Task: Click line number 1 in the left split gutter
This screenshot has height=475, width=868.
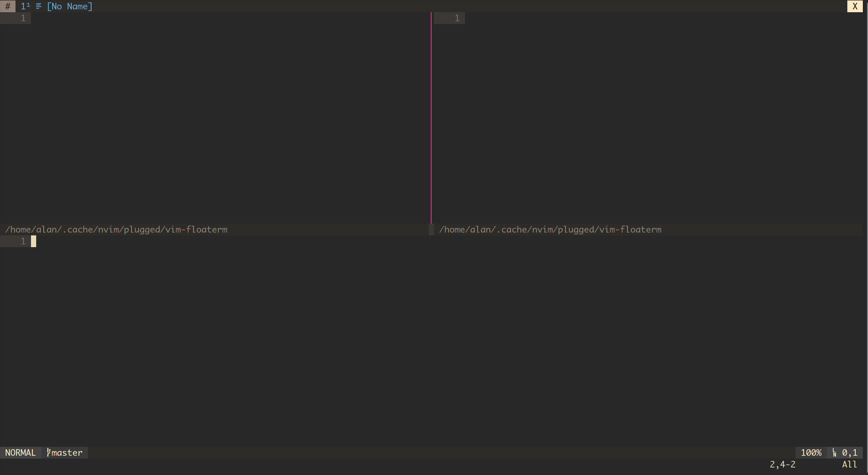Action: tap(23, 17)
